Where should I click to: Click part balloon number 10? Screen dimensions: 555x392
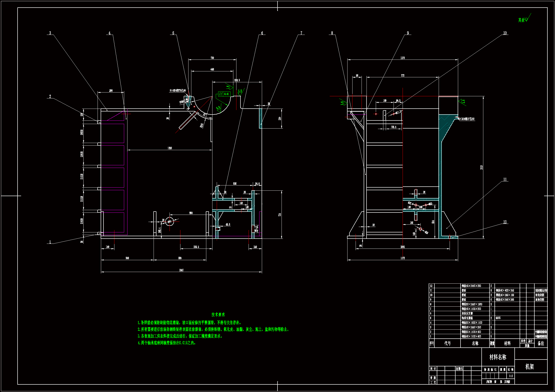pyautogui.click(x=505, y=33)
